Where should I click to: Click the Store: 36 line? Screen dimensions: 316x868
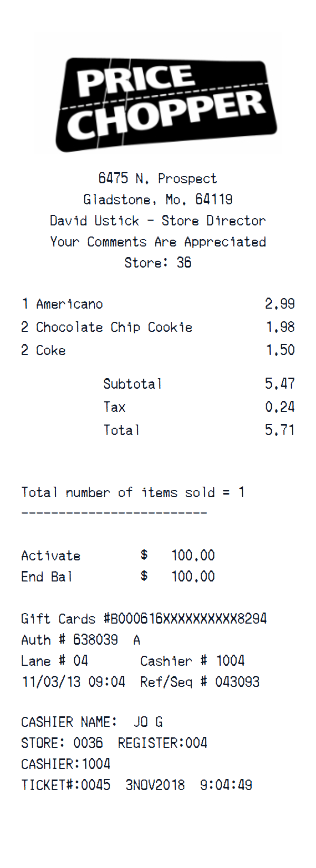(x=157, y=262)
